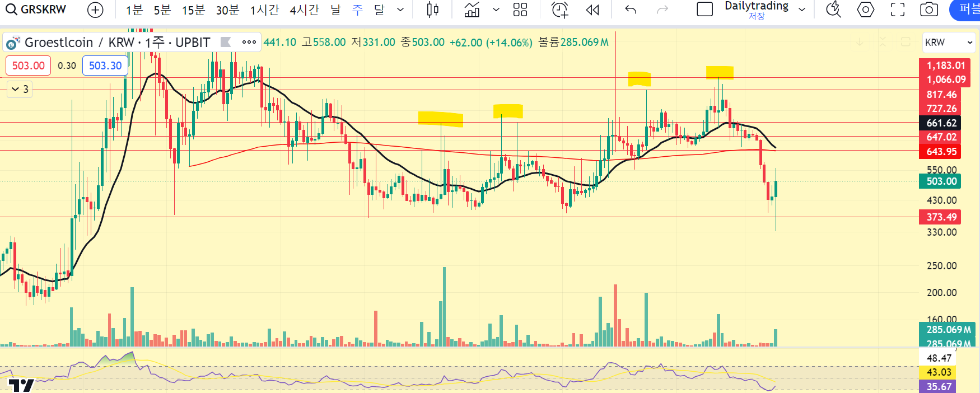
Task: Toggle the flag on Groestlcoin symbol
Action: point(226,42)
